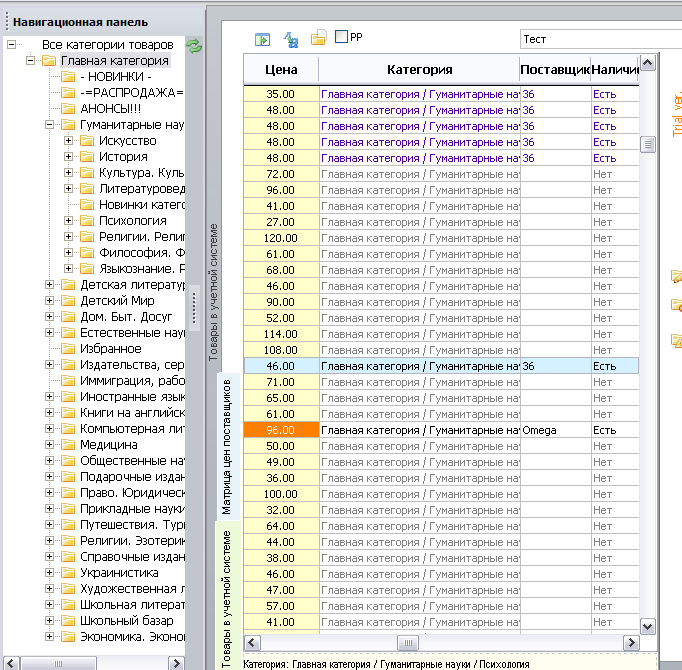The image size is (682, 670).
Task: Click the Языкознание folder icon
Action: pyautogui.click(x=87, y=268)
